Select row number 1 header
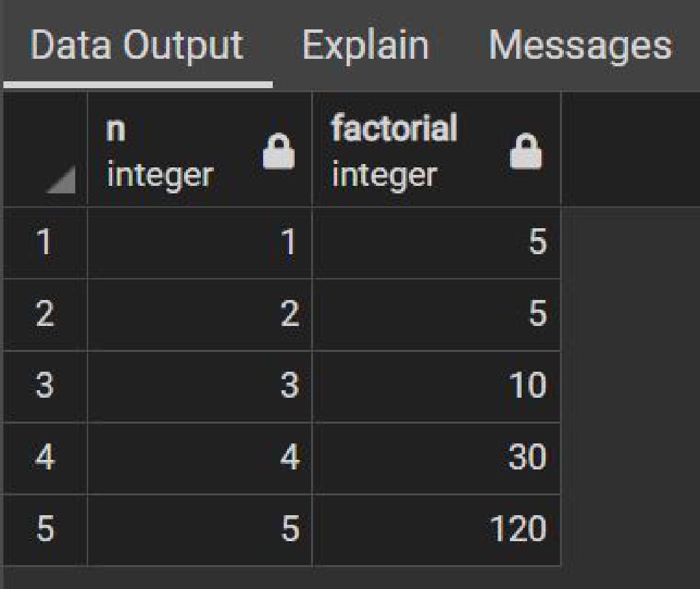The image size is (700, 589). (44, 243)
